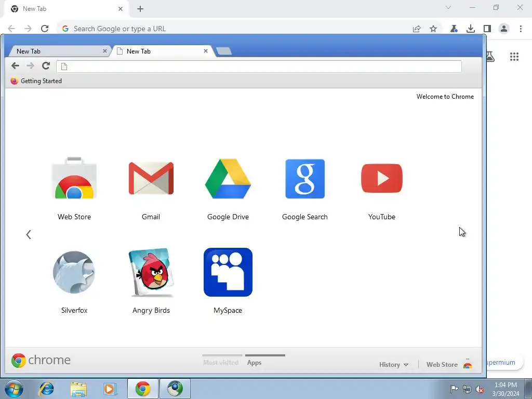Open the YouTube app
Image resolution: width=532 pixels, height=399 pixels.
tap(382, 179)
